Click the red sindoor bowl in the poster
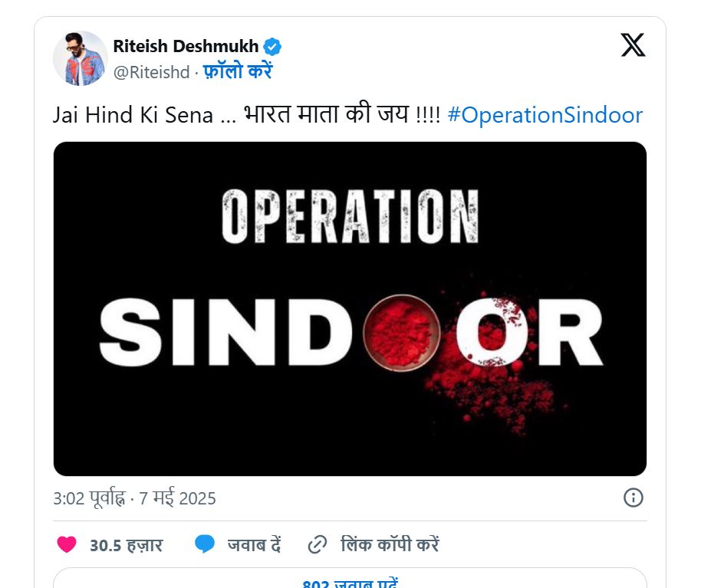 (x=401, y=333)
